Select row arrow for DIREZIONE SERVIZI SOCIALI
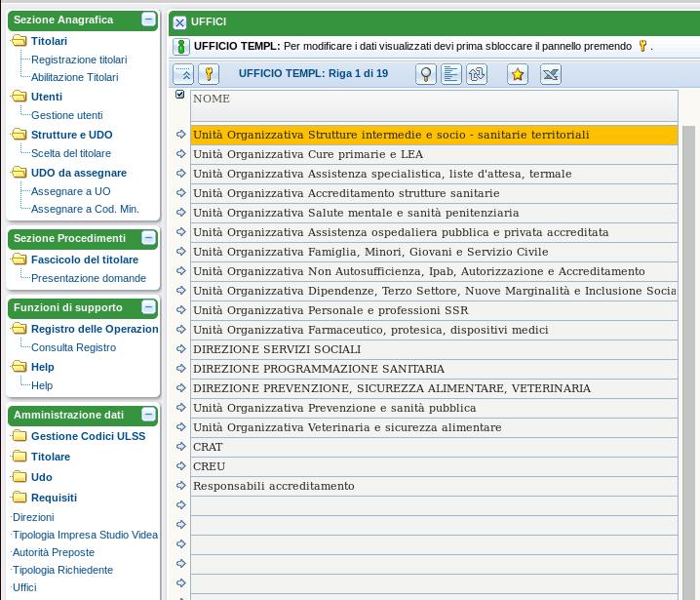Viewport: 700px width, 600px height. click(180, 349)
